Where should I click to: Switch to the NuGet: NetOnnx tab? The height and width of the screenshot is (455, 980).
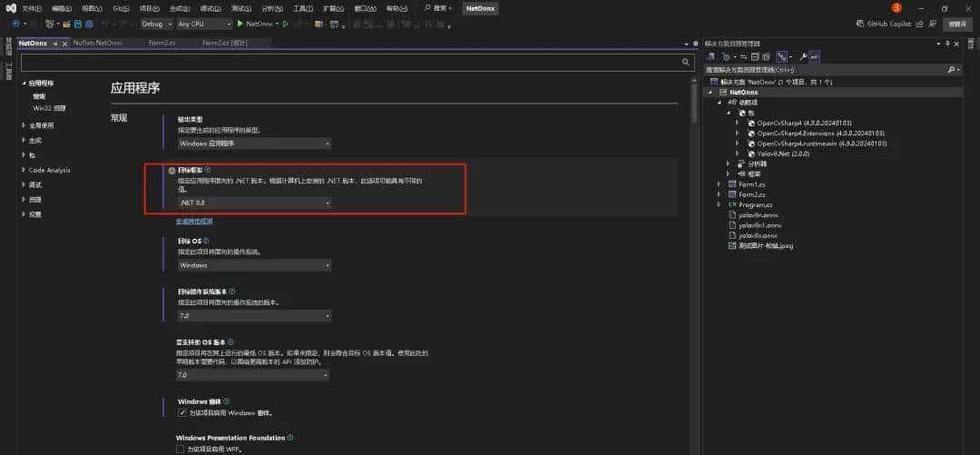click(97, 44)
